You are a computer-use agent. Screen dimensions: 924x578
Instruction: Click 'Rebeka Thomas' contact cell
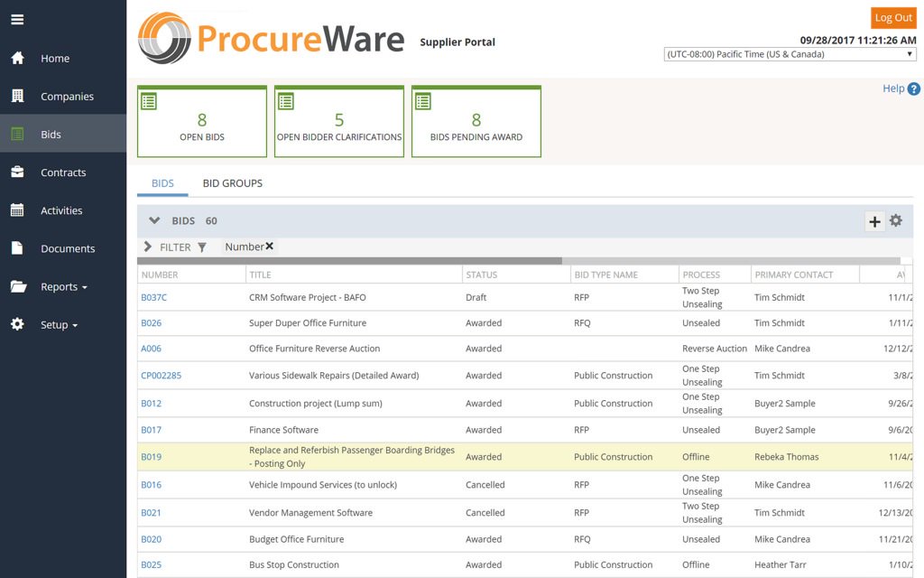[787, 456]
